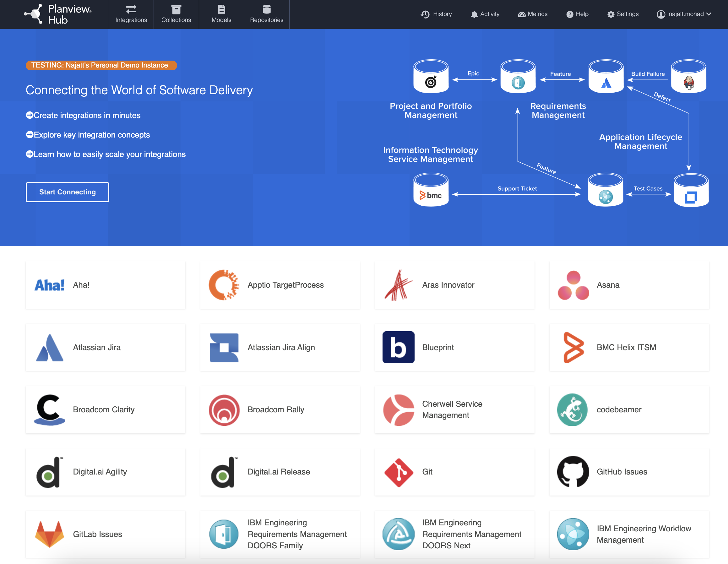Select the GitHub Issues connector card
The width and height of the screenshot is (728, 564).
click(x=629, y=472)
